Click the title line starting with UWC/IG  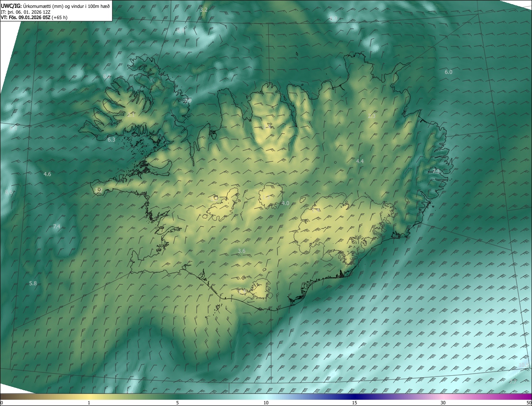pos(55,5)
